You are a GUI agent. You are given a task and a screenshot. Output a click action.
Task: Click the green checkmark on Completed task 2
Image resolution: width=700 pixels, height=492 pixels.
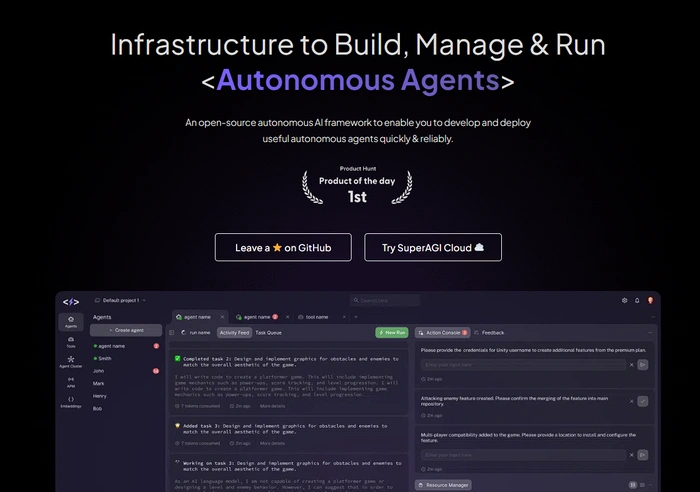pos(178,359)
